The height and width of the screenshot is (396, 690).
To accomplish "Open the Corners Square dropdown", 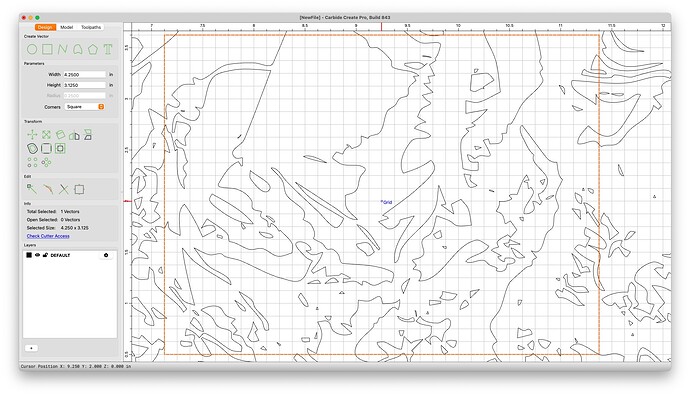I will coord(84,107).
